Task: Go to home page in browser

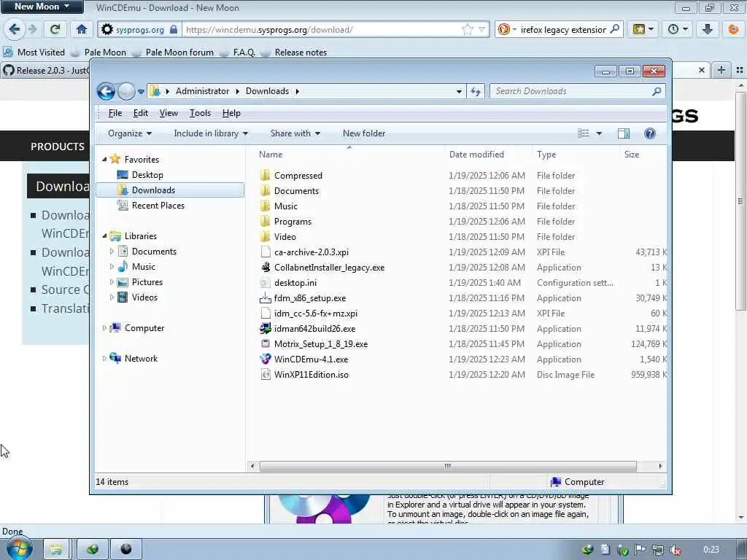Action: (82, 29)
